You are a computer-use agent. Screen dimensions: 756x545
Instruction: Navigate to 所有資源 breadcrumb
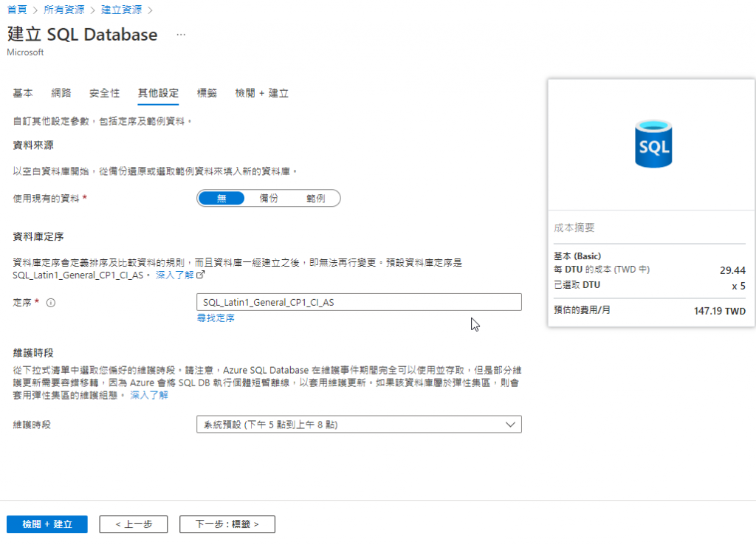tap(64, 10)
